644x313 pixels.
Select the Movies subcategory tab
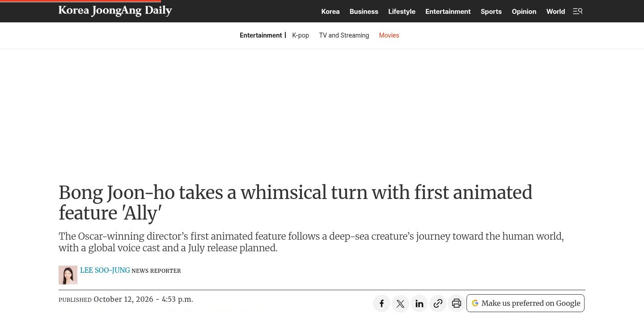coord(389,35)
